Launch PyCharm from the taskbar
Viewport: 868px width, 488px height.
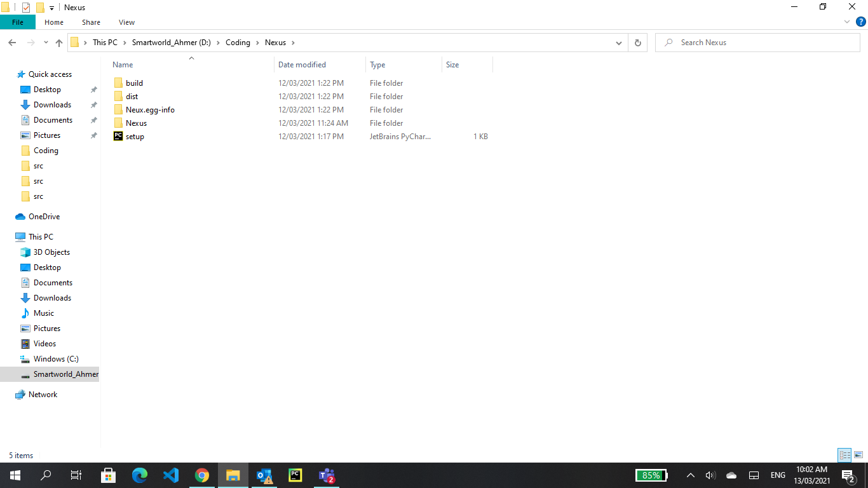[295, 475]
